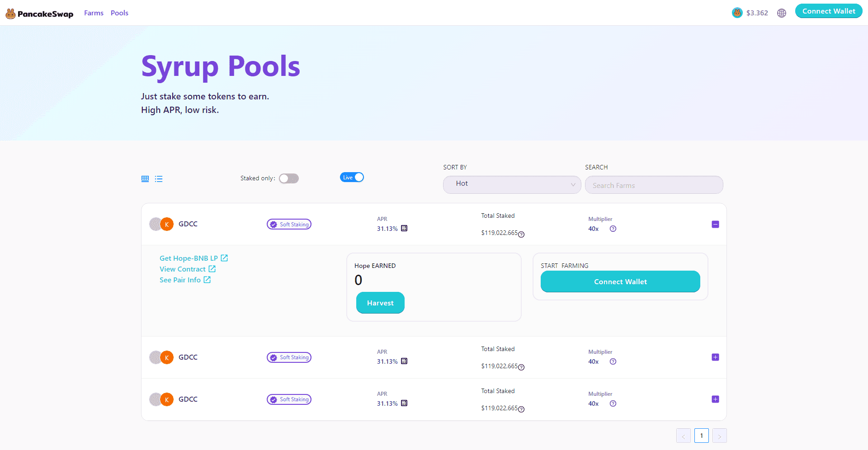Open APR calculator in third GDCC row

tap(404, 403)
